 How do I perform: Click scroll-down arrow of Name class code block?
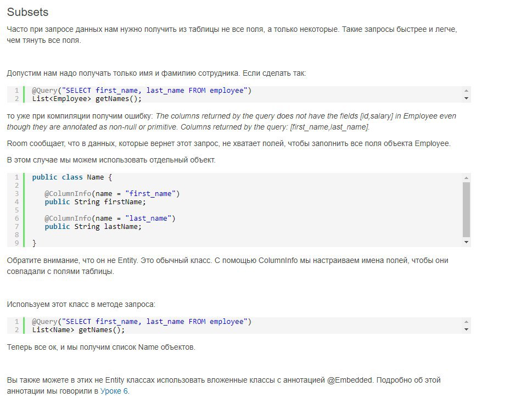click(x=466, y=242)
